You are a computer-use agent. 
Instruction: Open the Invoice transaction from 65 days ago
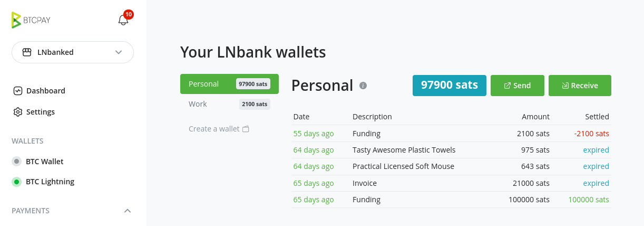point(451,183)
